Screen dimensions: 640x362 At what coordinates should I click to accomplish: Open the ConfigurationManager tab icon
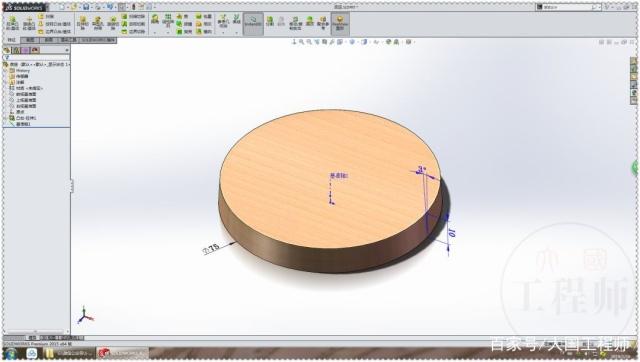pos(26,50)
